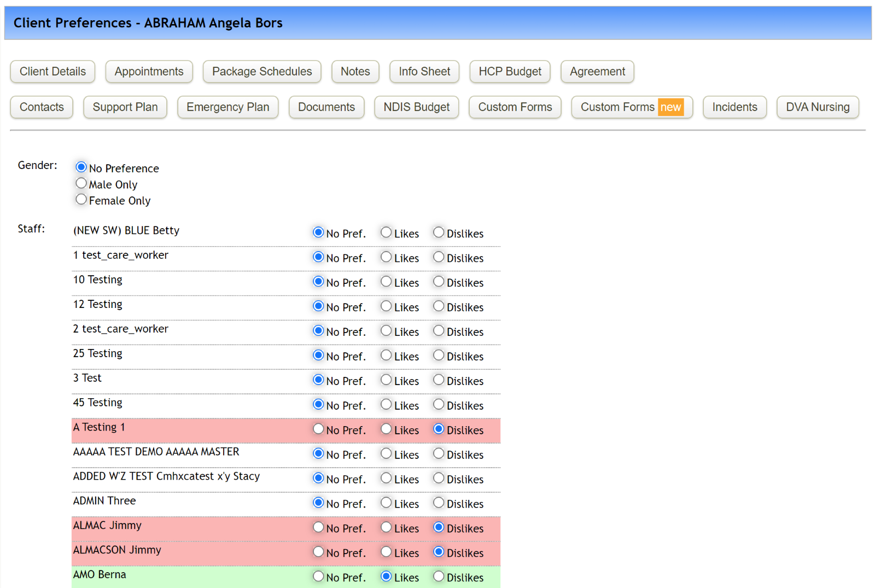Open the Info Sheet
The width and height of the screenshot is (875, 588).
[x=424, y=71]
